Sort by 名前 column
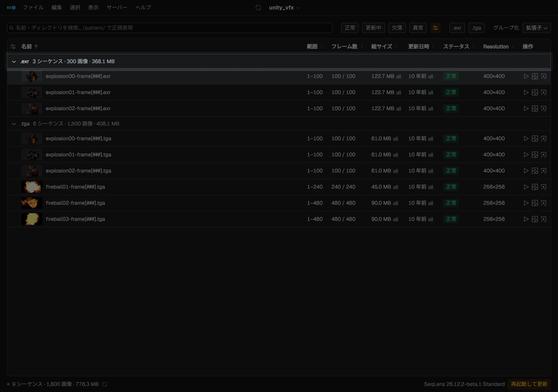Image resolution: width=558 pixels, height=392 pixels. pos(29,47)
